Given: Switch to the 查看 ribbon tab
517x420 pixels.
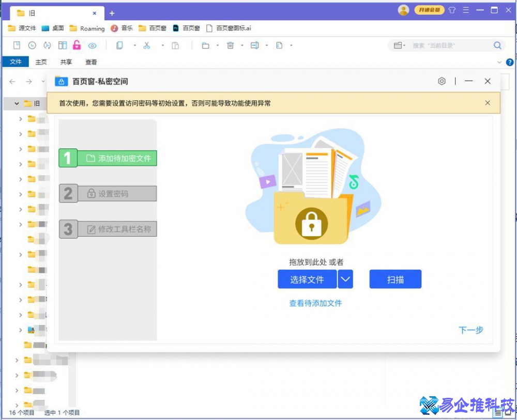Looking at the screenshot, I should point(91,61).
